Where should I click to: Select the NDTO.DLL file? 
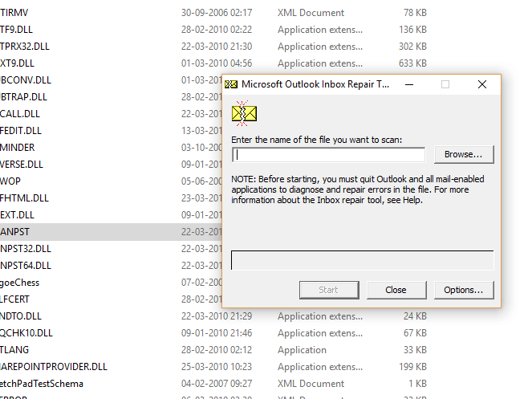[x=21, y=316]
